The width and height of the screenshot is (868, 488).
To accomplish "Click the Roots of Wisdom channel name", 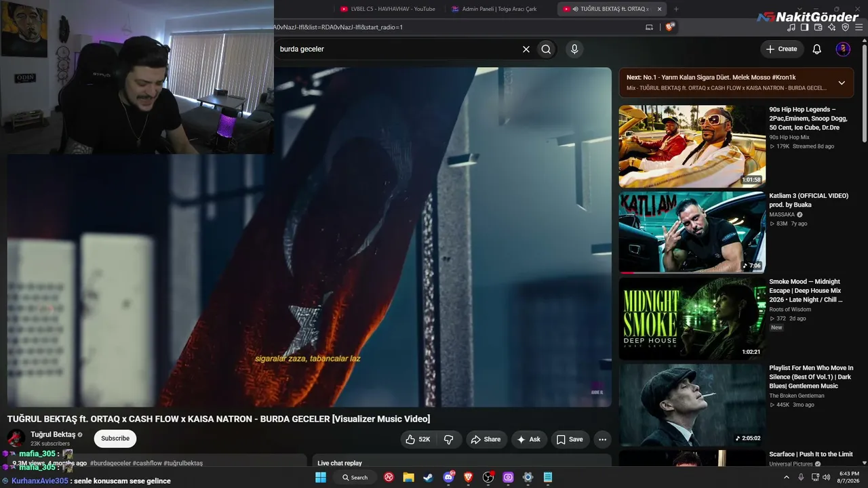I will tap(790, 309).
